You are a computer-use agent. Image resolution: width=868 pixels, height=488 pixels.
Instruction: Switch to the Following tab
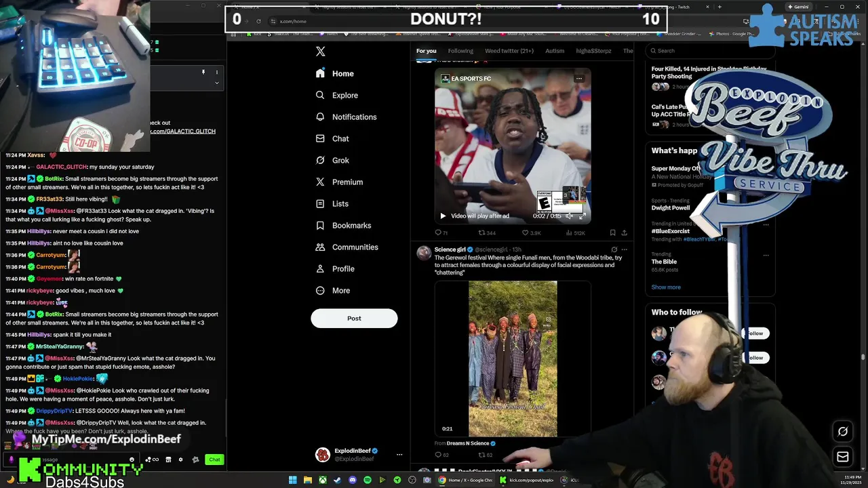click(x=460, y=51)
